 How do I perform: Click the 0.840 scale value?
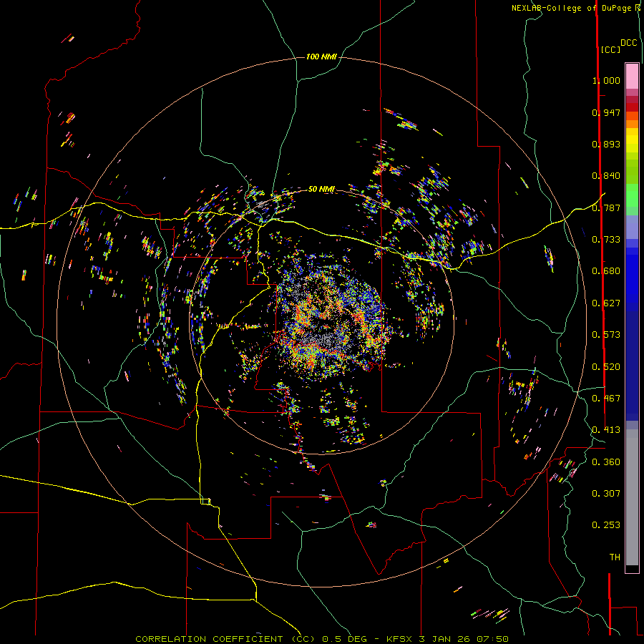606,176
